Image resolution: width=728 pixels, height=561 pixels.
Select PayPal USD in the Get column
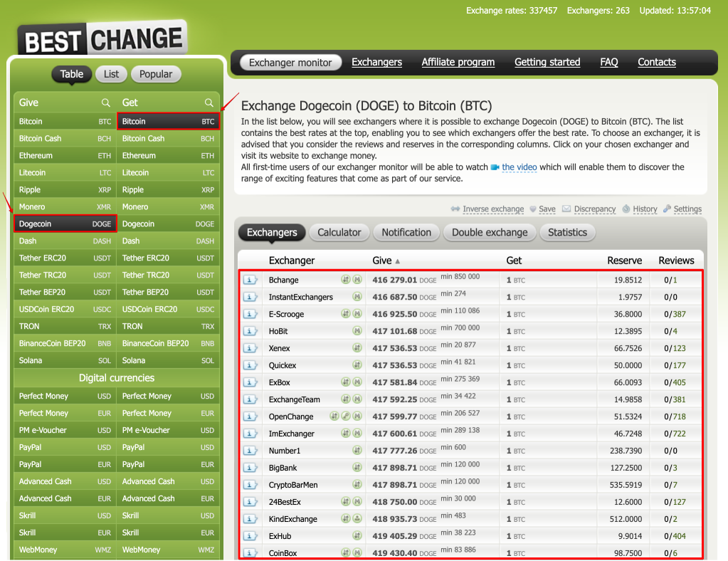[x=168, y=447]
